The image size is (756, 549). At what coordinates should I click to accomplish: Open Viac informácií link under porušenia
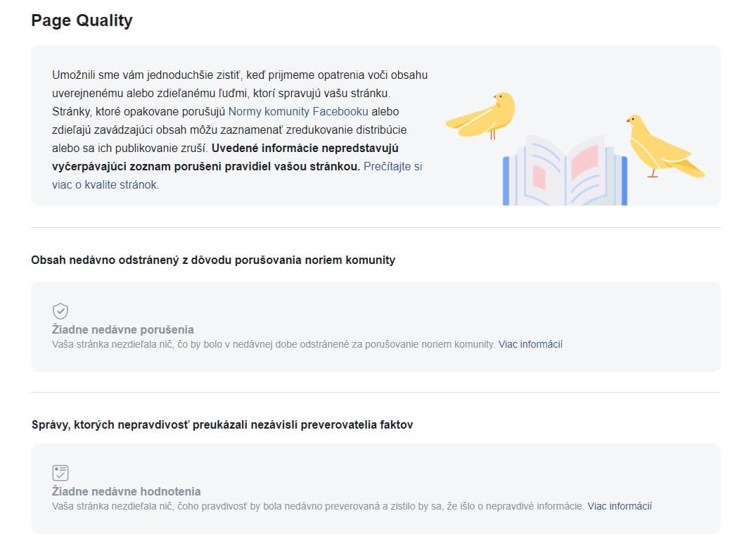click(x=530, y=344)
